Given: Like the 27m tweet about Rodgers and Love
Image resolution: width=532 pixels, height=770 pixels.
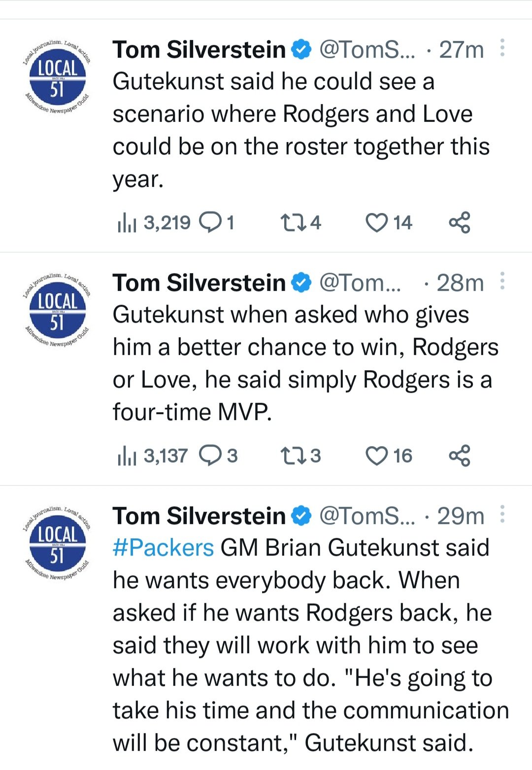Looking at the screenshot, I should (377, 223).
